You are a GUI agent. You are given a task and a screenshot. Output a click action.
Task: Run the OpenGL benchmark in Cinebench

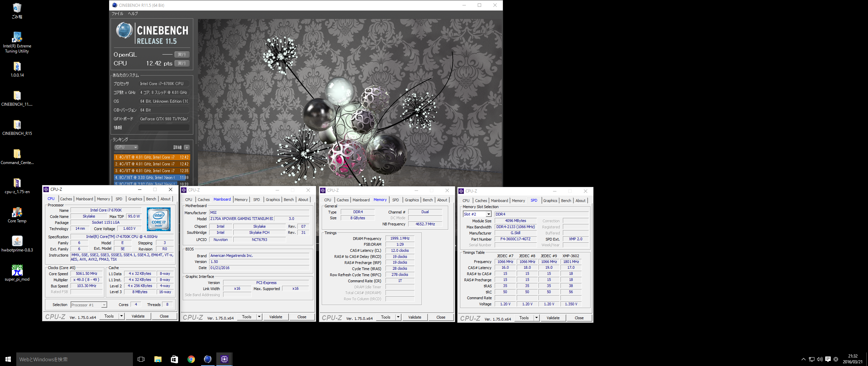click(182, 55)
